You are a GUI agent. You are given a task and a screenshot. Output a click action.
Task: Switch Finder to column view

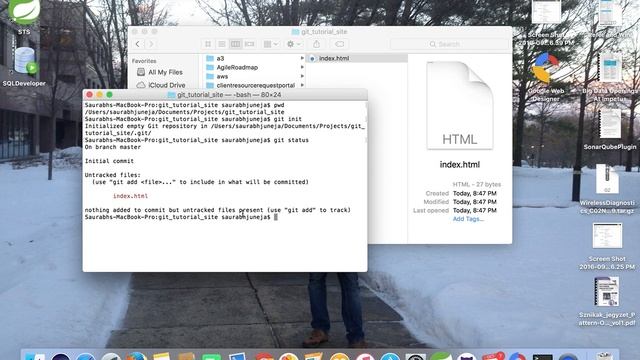236,44
